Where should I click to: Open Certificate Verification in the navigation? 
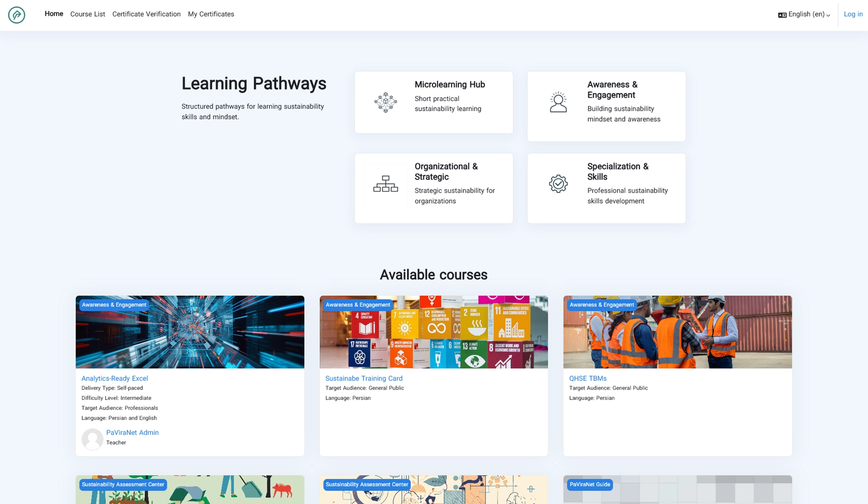point(146,14)
